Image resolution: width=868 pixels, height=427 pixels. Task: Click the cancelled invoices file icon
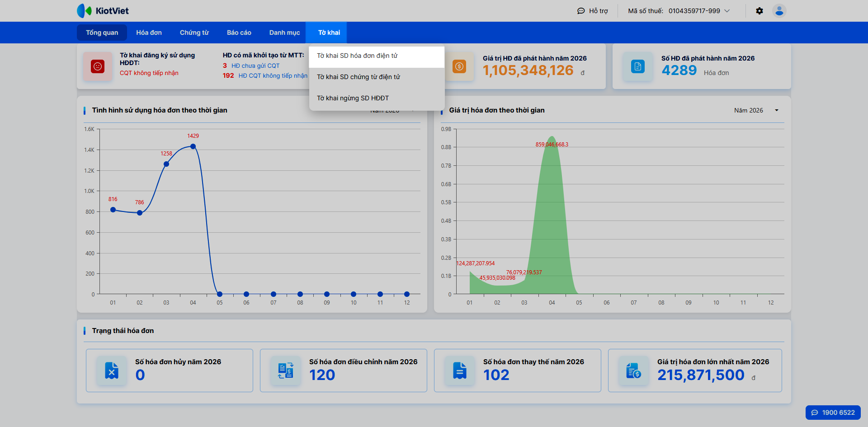pos(112,371)
